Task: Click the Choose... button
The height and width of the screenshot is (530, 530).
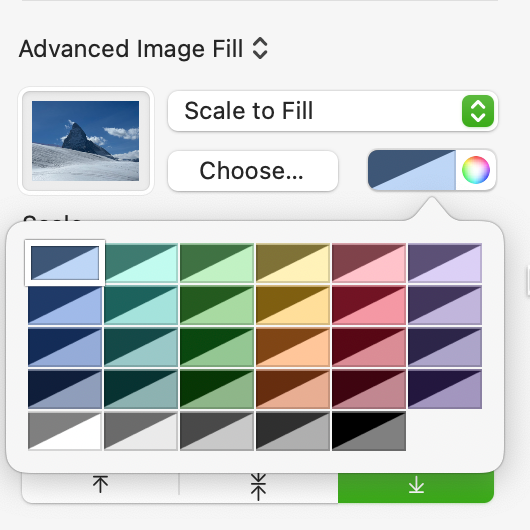Action: click(253, 171)
